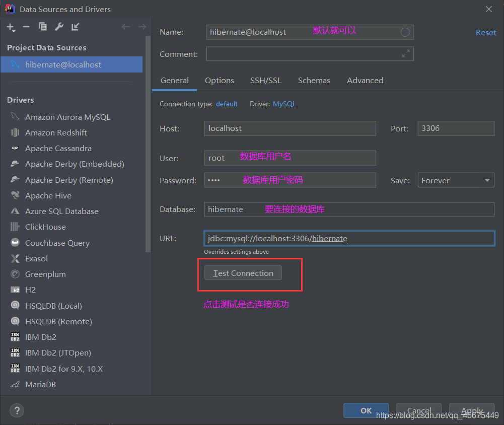This screenshot has width=504, height=425.
Task: Expand the Comment field editor
Action: (x=406, y=54)
